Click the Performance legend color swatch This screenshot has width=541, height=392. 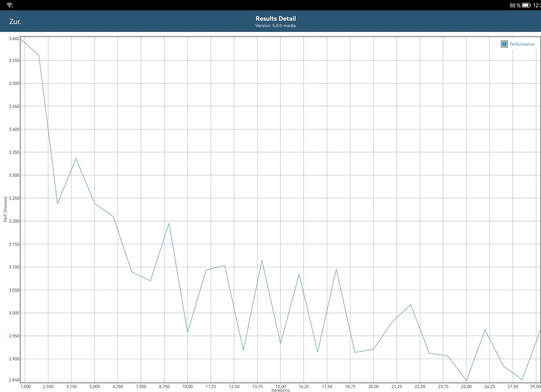(x=504, y=44)
